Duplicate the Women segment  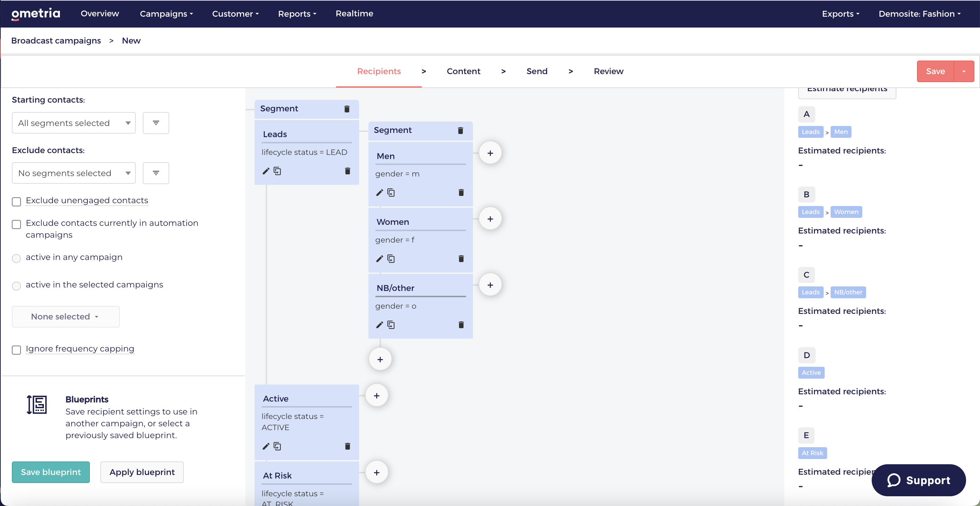click(x=391, y=259)
